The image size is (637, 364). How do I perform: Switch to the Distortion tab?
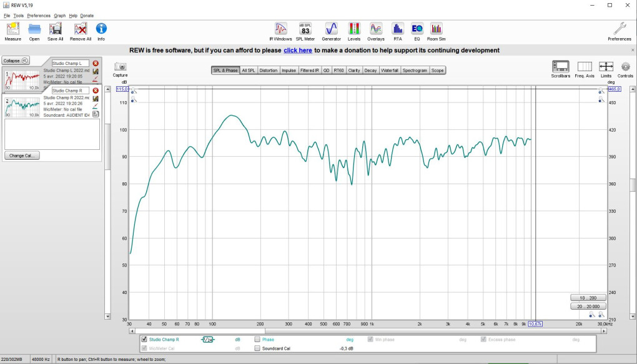268,71
